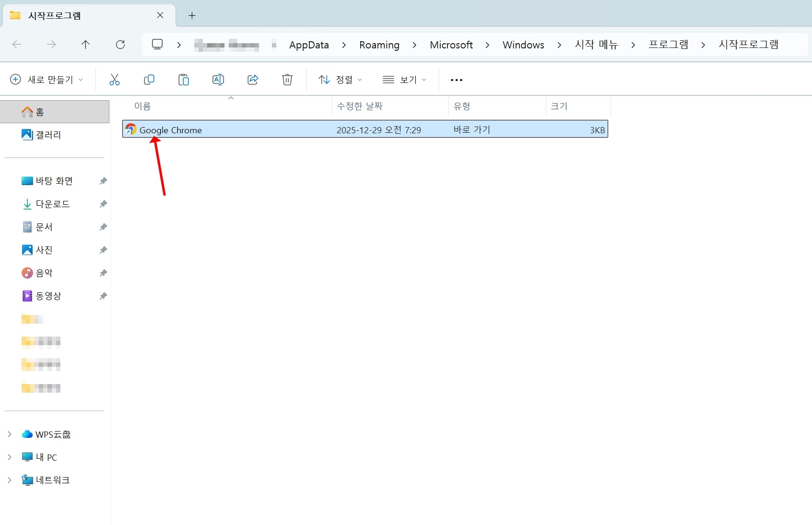Go back to the previous folder
Screen dimensions: 812x525
(x=17, y=45)
